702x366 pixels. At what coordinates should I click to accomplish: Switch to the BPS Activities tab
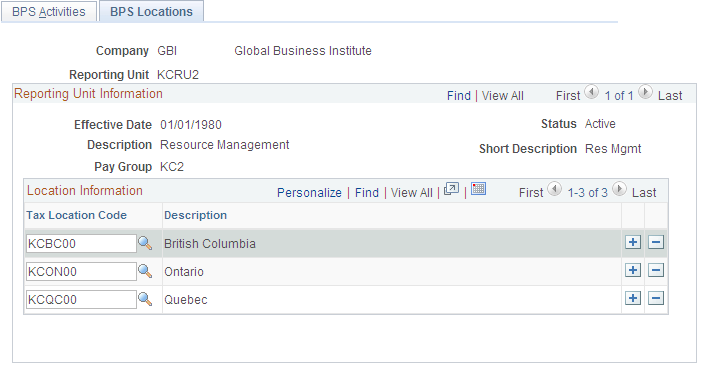(x=49, y=12)
